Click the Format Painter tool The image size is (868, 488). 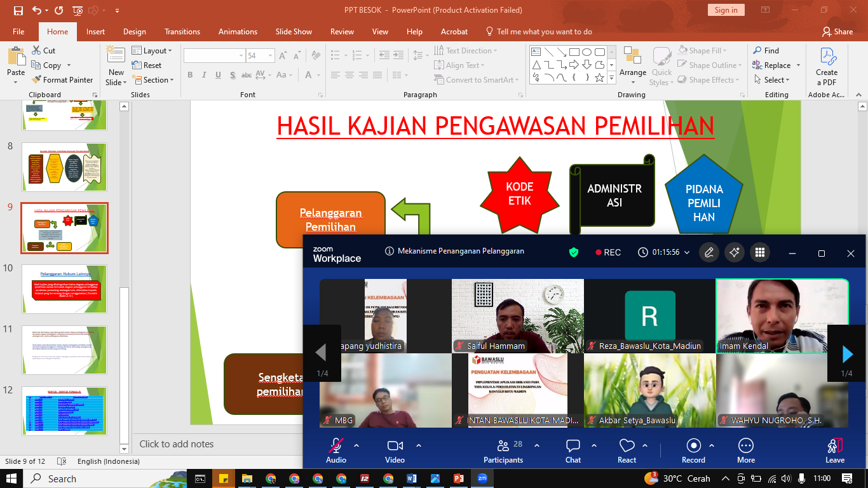coord(62,80)
